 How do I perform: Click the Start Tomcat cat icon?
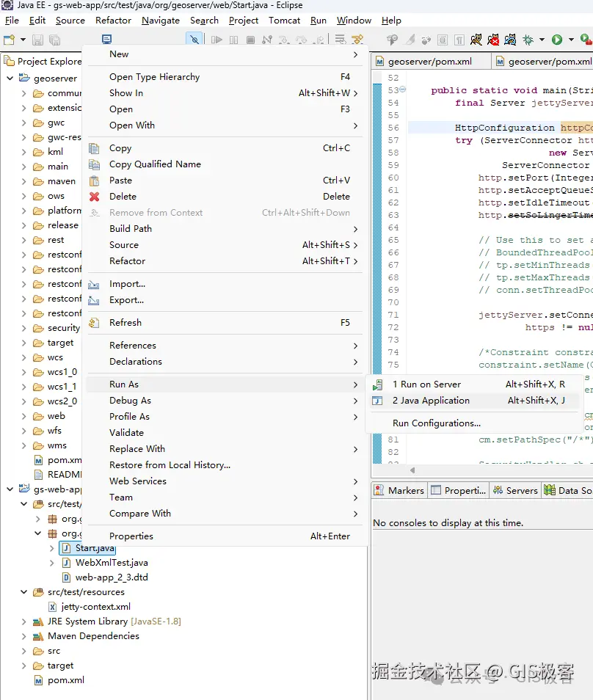pyautogui.click(x=476, y=40)
